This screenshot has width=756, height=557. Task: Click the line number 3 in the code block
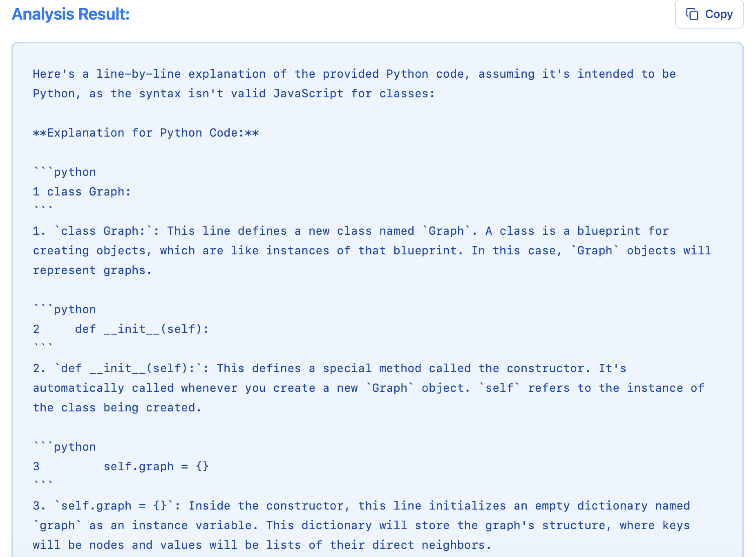pyautogui.click(x=36, y=466)
